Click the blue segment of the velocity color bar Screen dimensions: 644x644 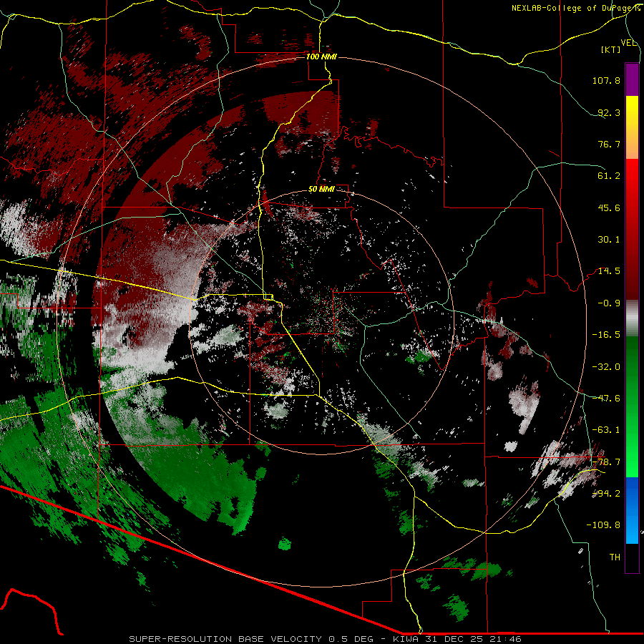click(x=632, y=510)
